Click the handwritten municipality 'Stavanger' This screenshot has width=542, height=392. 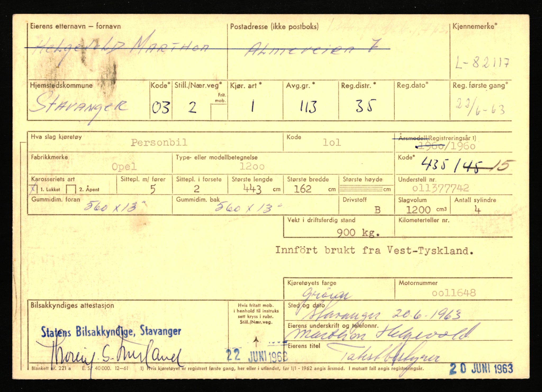(x=79, y=106)
